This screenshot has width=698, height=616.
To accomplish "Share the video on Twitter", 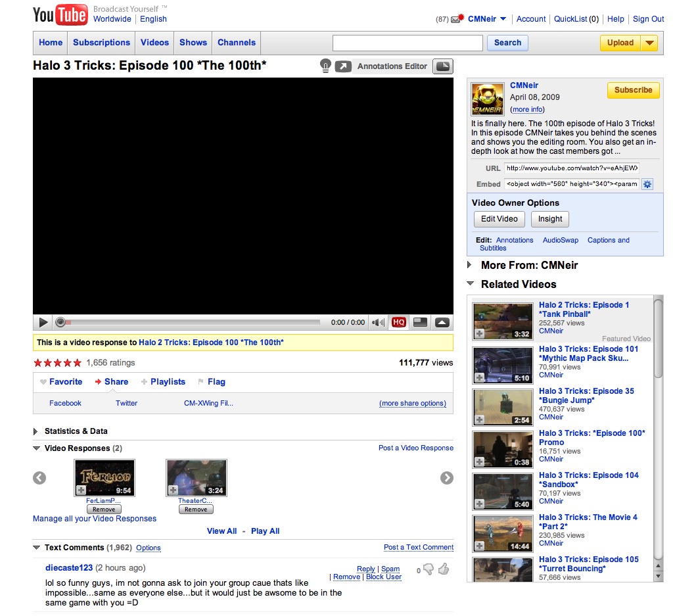I will [126, 403].
